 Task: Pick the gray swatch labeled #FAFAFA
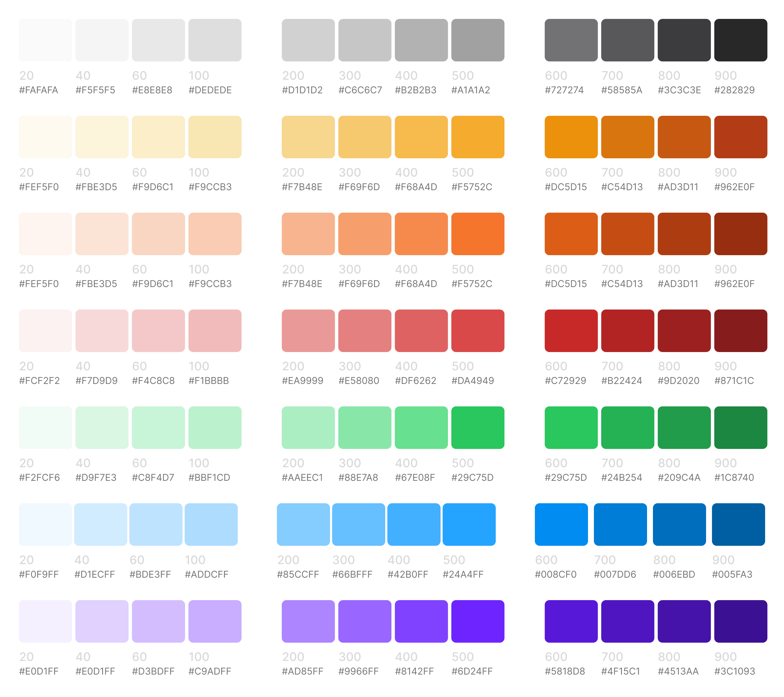[x=45, y=40]
